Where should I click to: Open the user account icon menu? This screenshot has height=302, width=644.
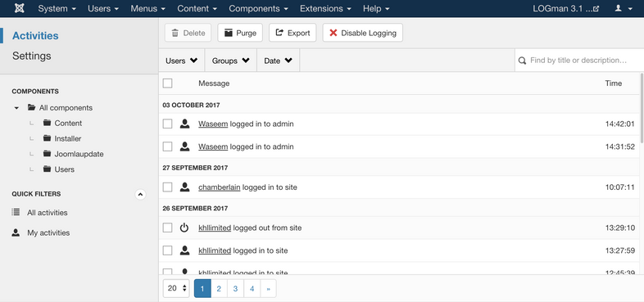point(624,8)
